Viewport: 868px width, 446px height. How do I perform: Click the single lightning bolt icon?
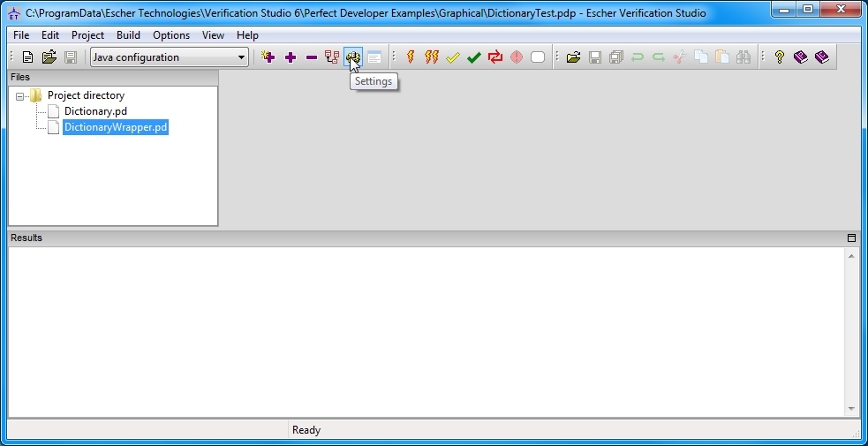point(411,57)
